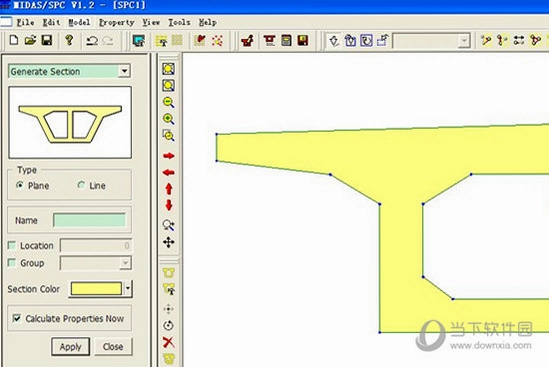Click the New file icon

pyautogui.click(x=14, y=40)
